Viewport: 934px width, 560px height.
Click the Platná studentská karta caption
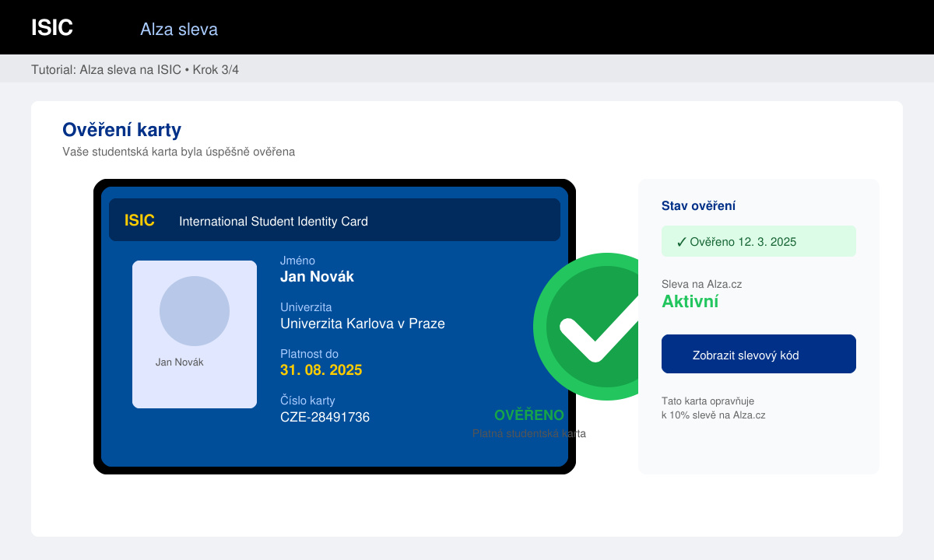529,433
